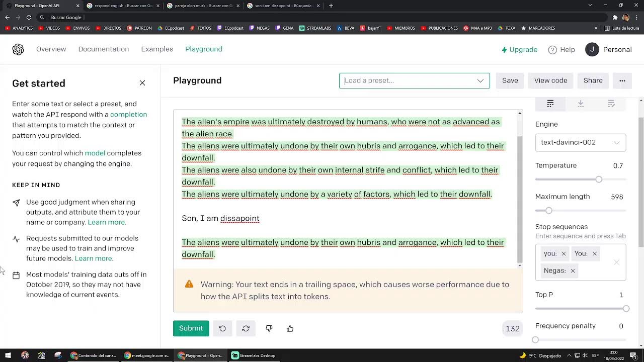
Task: Open the 'completion' link
Action: pos(129,115)
